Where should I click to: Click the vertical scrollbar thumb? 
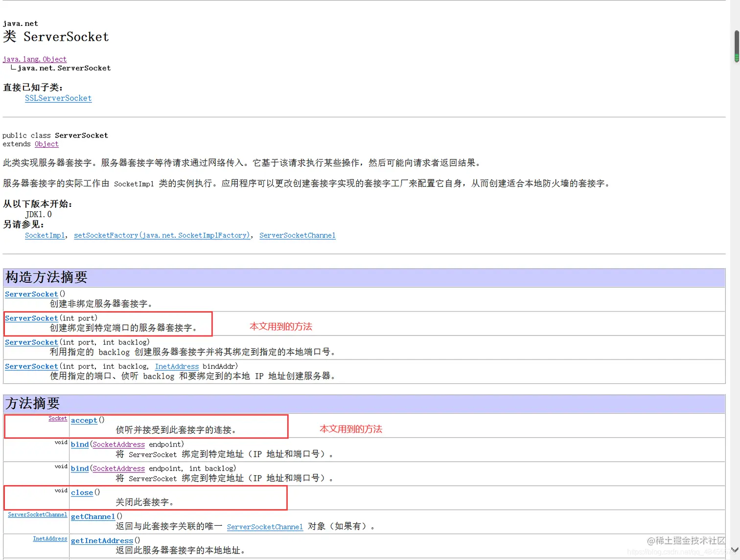[736, 46]
